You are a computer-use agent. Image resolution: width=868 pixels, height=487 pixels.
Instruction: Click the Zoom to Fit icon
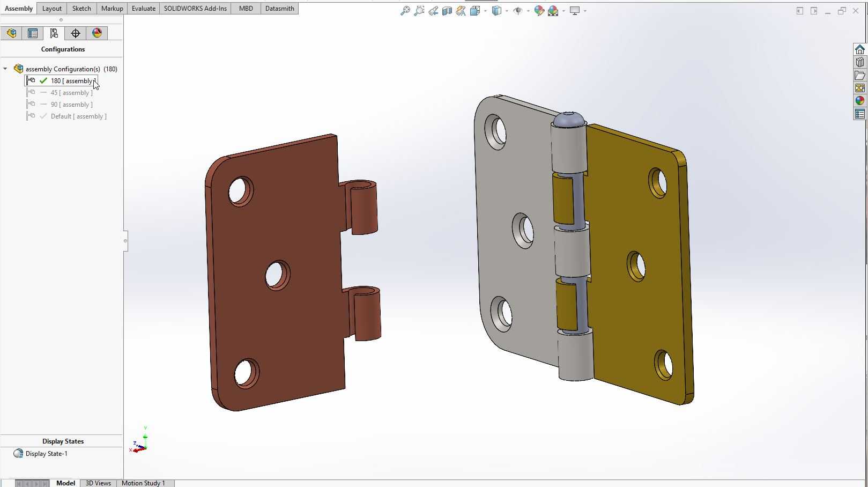click(x=405, y=11)
